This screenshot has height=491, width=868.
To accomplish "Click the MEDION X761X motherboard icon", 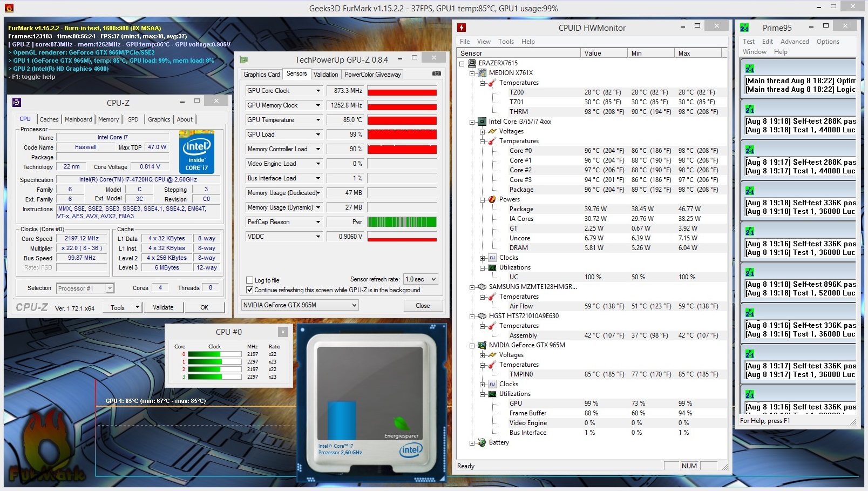I will coord(482,73).
